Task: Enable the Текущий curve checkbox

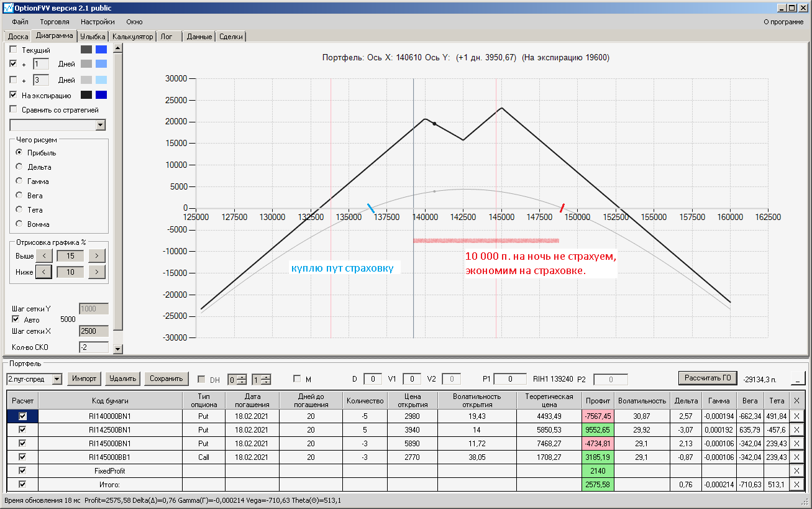Action: (14, 50)
